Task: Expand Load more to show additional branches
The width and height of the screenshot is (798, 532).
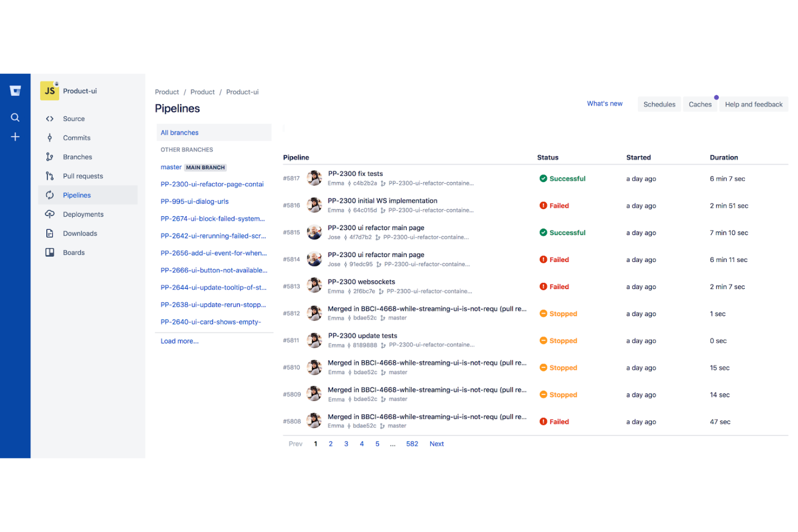Action: tap(180, 341)
